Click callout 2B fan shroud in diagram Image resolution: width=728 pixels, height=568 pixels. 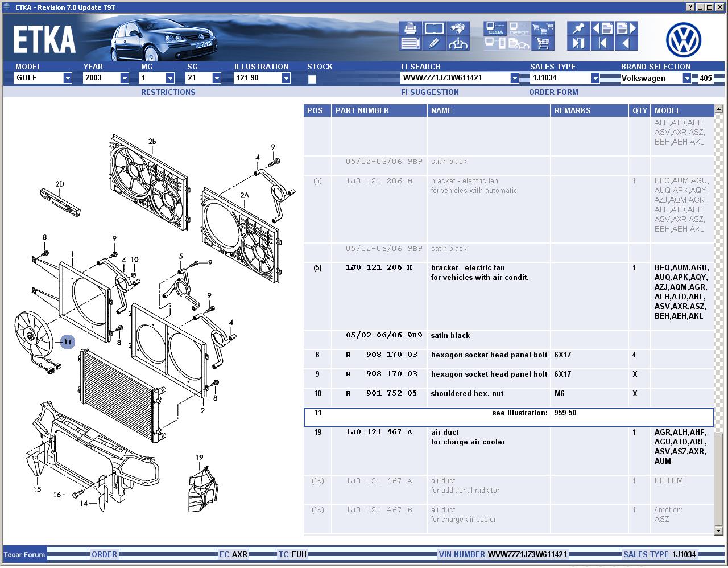[152, 141]
